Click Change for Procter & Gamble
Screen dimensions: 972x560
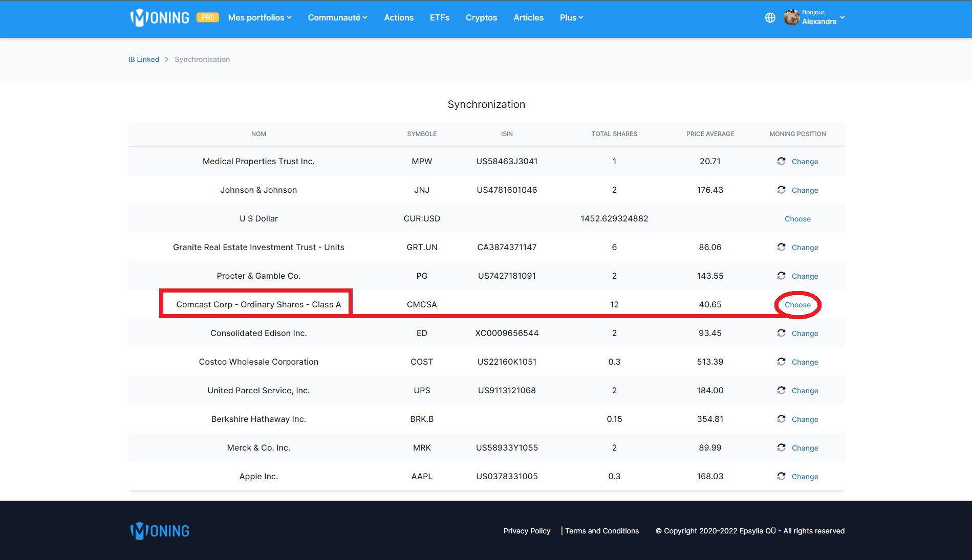(x=805, y=276)
